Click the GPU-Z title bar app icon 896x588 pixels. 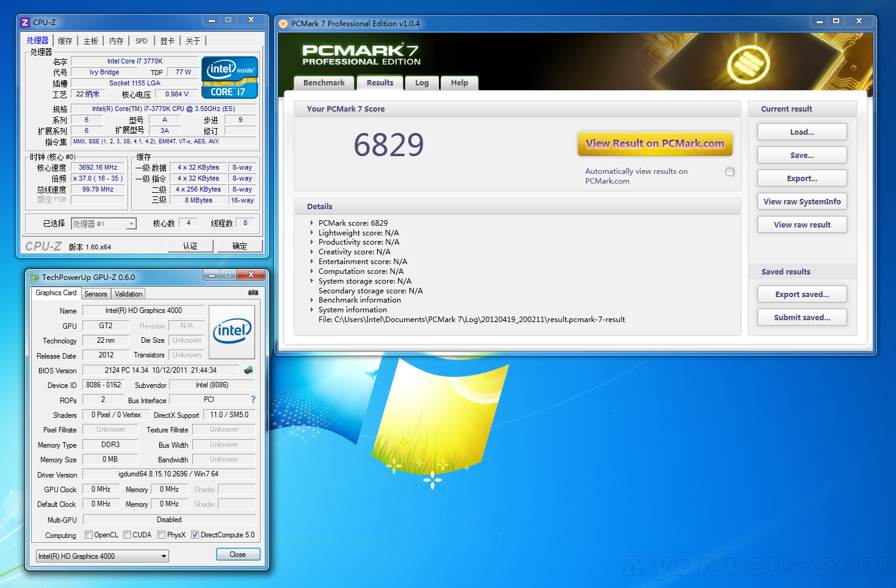(35, 278)
